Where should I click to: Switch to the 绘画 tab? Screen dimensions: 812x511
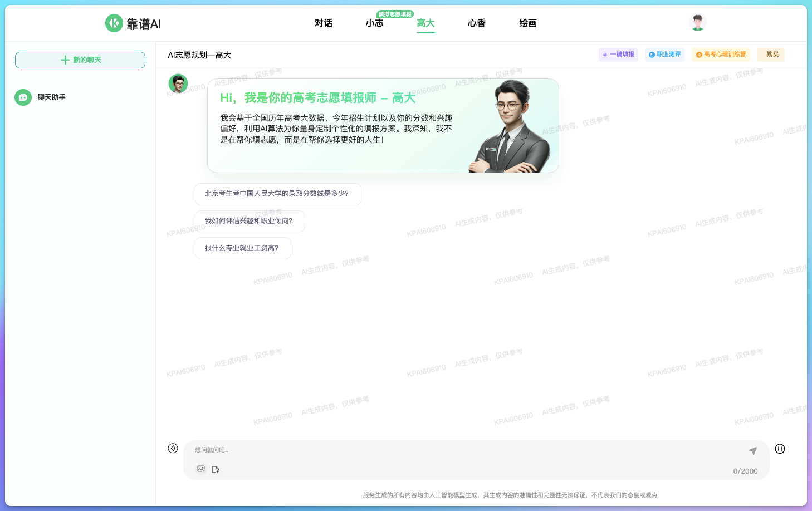click(x=527, y=23)
